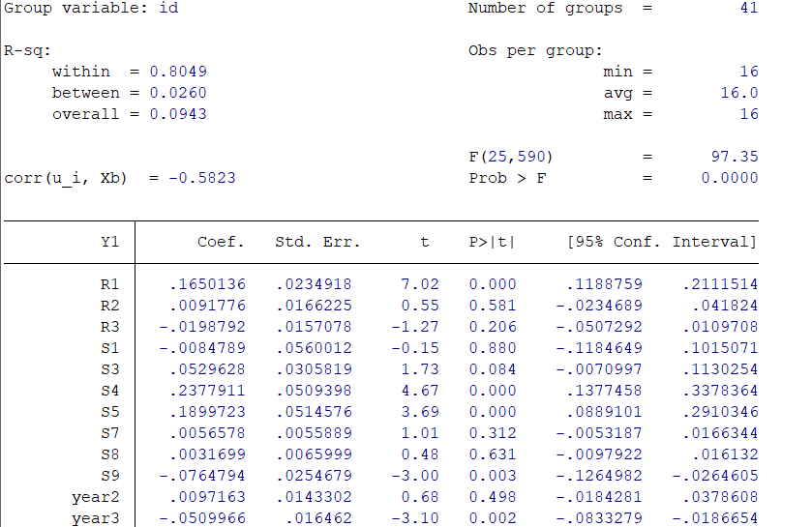The height and width of the screenshot is (527, 812).
Task: Click the between R-sq value 0.0260
Action: pos(178,93)
